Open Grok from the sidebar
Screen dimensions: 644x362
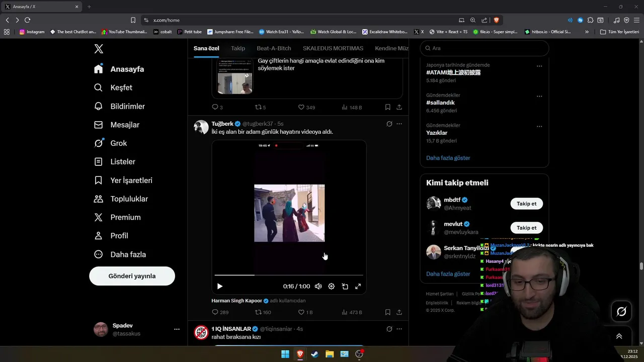click(111, 143)
